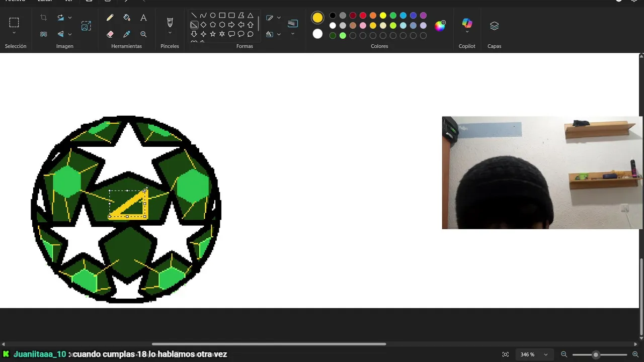The width and height of the screenshot is (644, 362).
Task: Choose the straight line shape
Action: click(194, 16)
